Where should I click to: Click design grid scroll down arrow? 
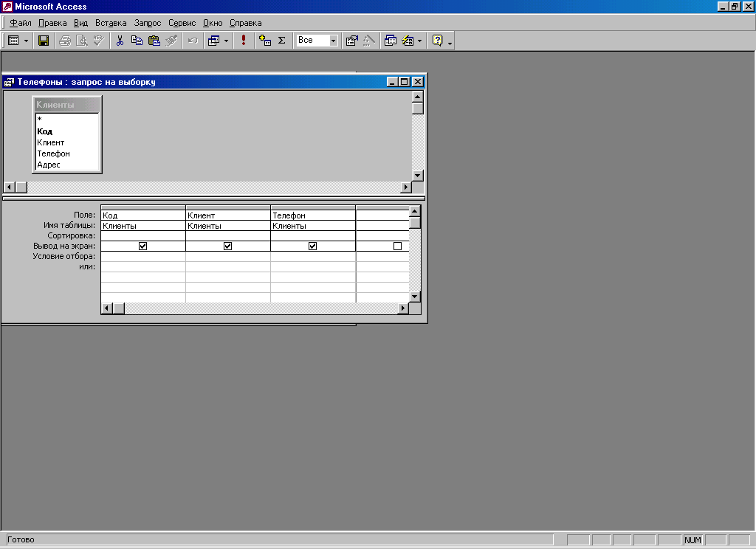(x=415, y=297)
